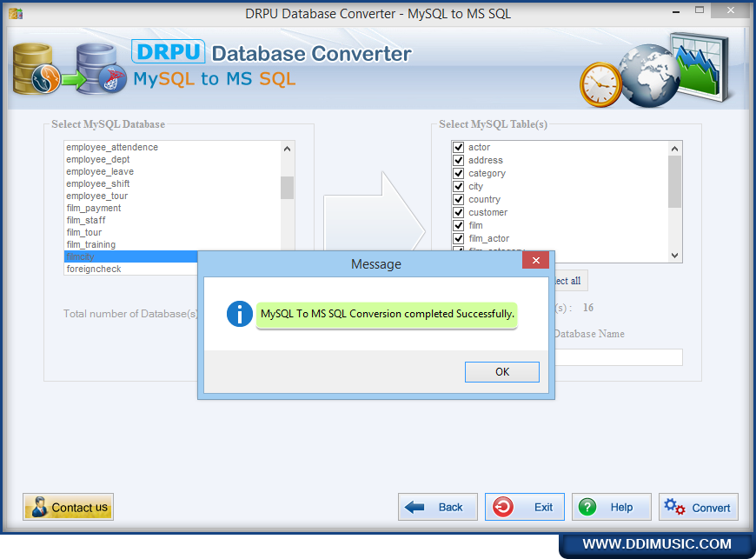Click the conversion success message text
The width and height of the screenshot is (756, 559).
[x=388, y=314]
